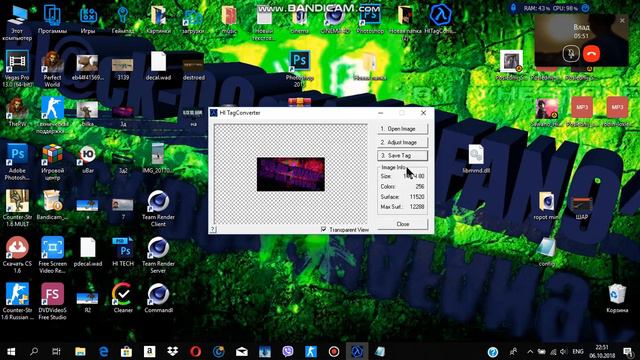The image size is (640, 360).
Task: Select the Игровой центр shortcut
Action: pos(52,162)
